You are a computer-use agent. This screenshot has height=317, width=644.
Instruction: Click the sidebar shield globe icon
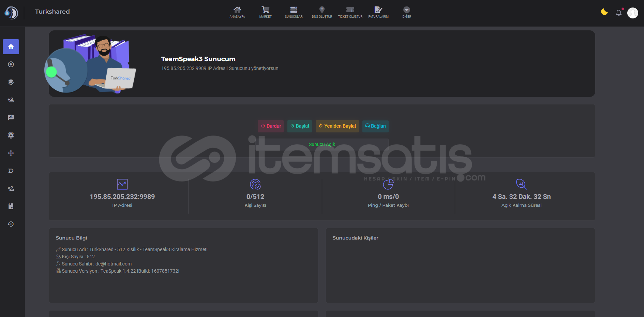11,135
